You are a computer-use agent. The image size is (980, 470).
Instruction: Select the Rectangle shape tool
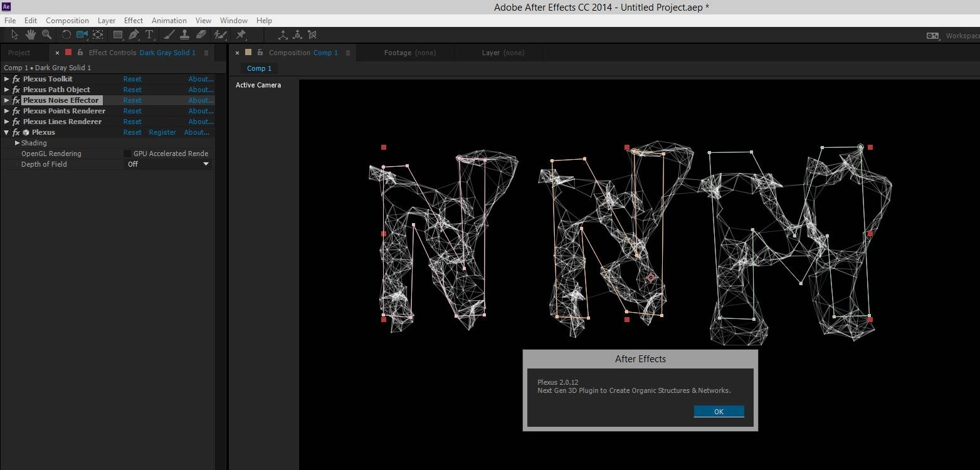pos(118,34)
